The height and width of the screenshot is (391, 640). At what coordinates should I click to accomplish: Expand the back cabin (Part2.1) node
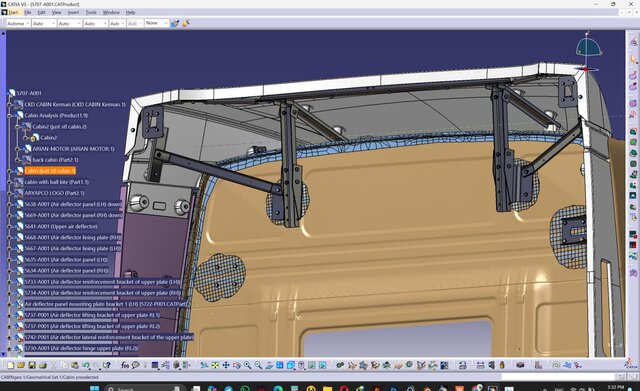point(18,160)
